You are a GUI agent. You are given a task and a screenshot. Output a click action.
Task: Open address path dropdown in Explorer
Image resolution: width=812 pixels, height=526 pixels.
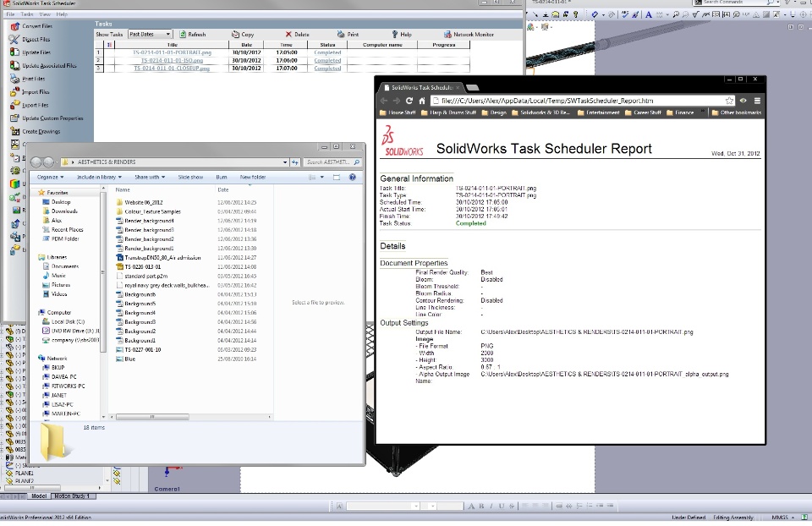click(x=285, y=162)
